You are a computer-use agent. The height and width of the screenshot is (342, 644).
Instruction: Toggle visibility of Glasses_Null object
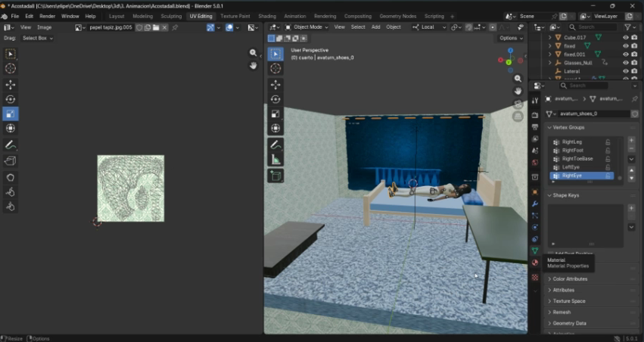(x=625, y=63)
